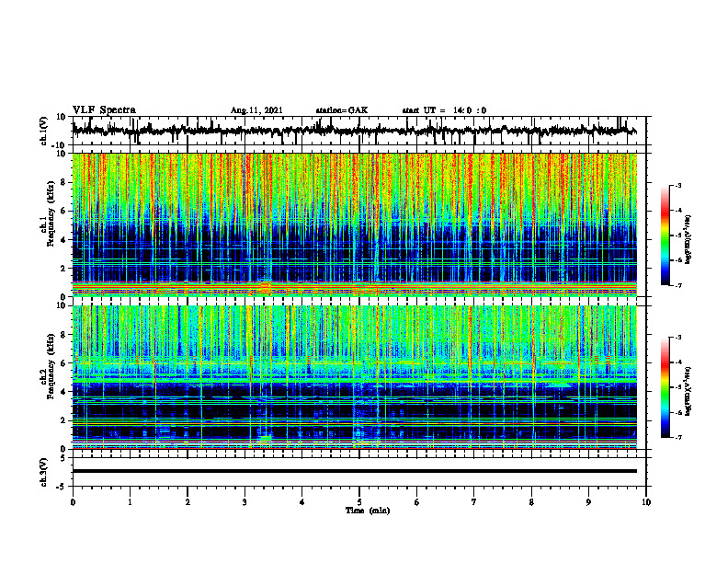The width and height of the screenshot is (728, 563).
Task: Click the "-7" label on ch.1 colorbar
Action: click(678, 285)
